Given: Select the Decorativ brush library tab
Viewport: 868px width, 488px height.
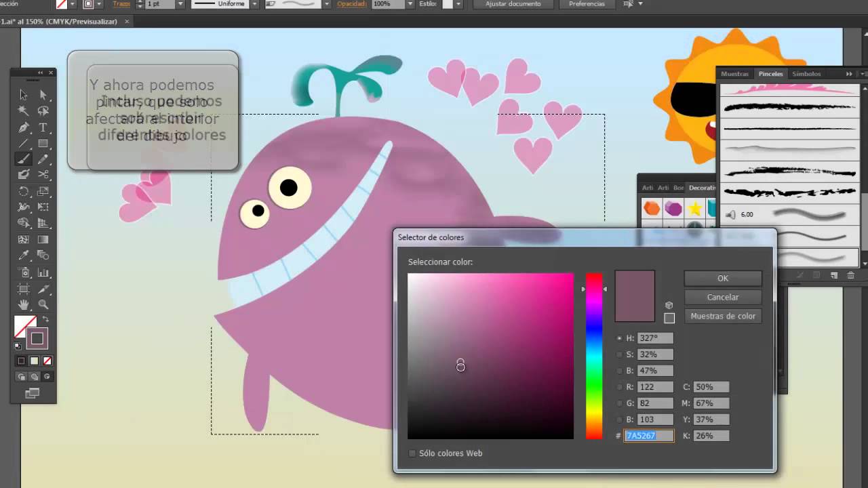Looking at the screenshot, I should coord(703,188).
